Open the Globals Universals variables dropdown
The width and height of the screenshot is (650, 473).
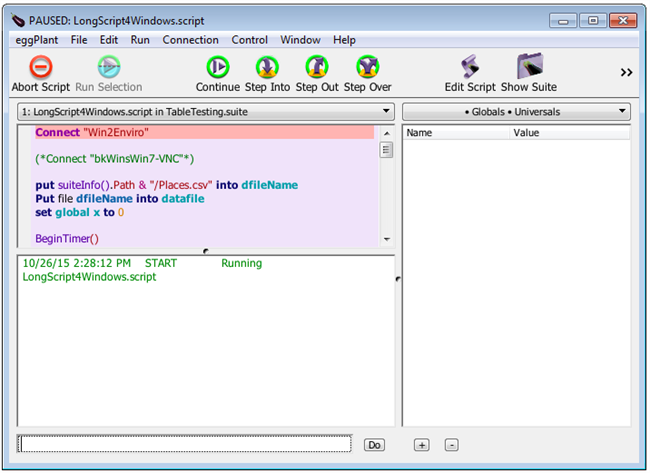tap(516, 112)
